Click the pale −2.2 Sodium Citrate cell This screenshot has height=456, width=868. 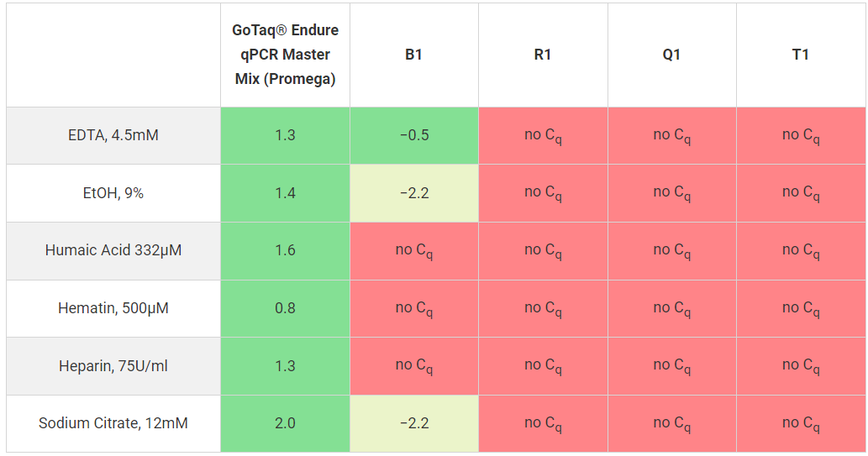point(413,423)
